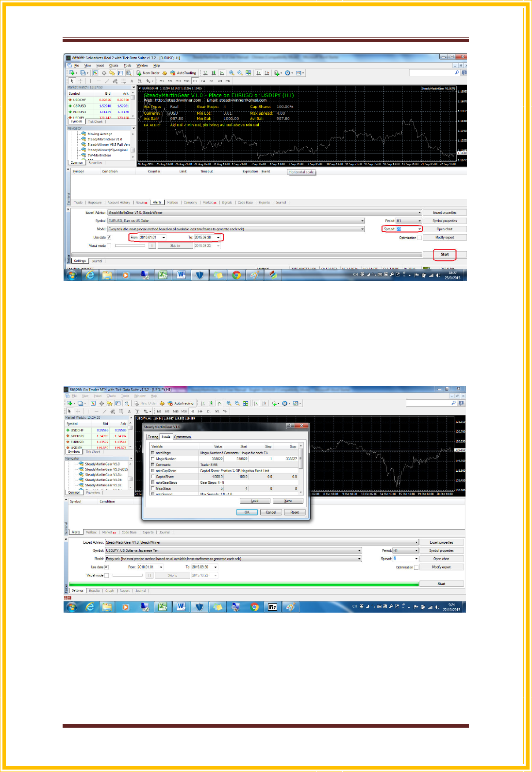Switch to Optimization tab in SteadyMartinGear dialog

tap(183, 437)
